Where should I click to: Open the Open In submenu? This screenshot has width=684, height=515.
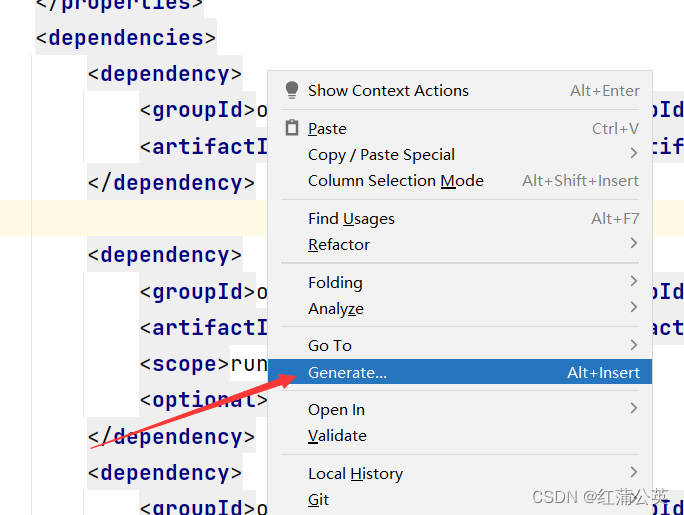coord(460,410)
